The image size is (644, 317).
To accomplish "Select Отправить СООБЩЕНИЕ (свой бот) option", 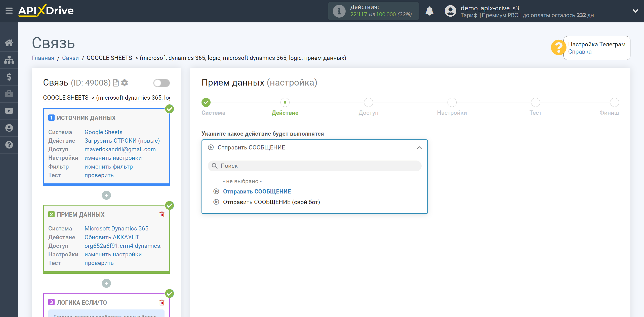I will pyautogui.click(x=271, y=202).
